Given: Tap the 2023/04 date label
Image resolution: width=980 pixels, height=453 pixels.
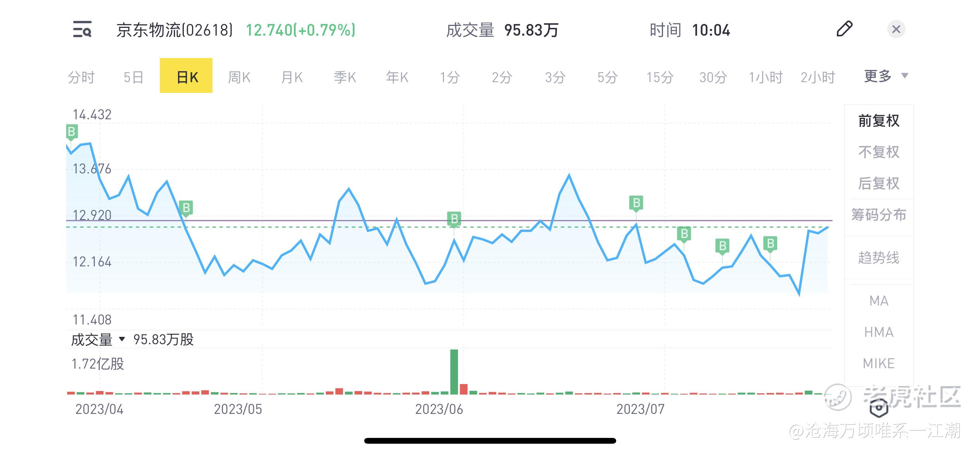Looking at the screenshot, I should (x=99, y=409).
